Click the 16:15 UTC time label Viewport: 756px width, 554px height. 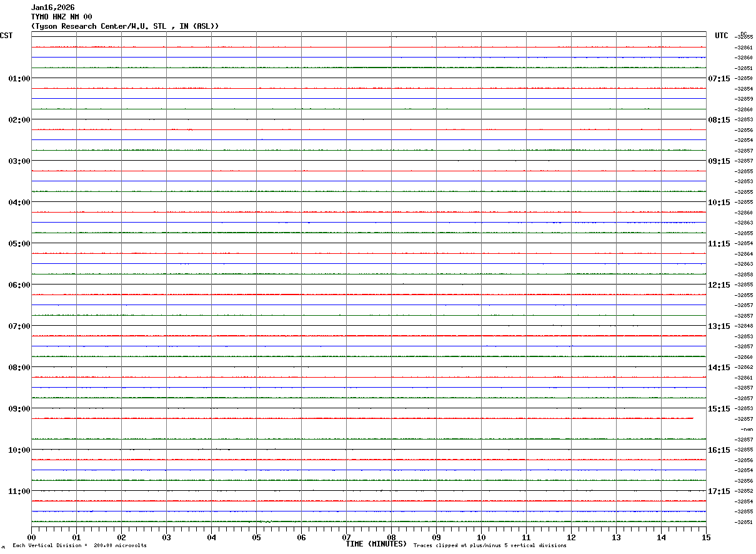pos(719,450)
